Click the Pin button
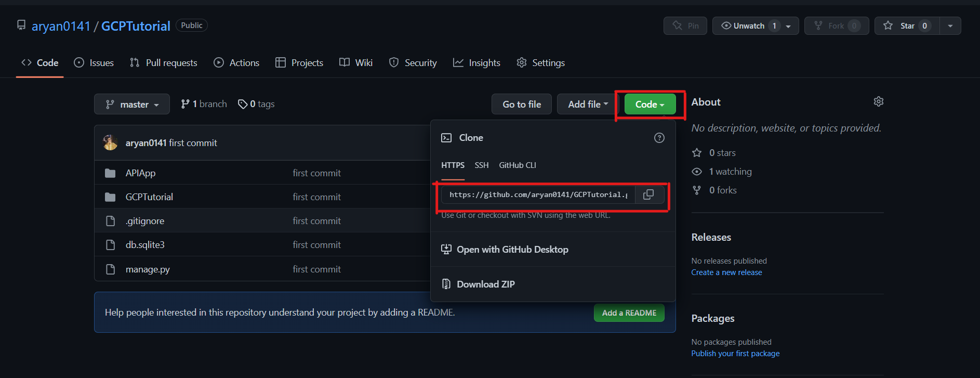Viewport: 980px width, 378px height. coord(685,25)
